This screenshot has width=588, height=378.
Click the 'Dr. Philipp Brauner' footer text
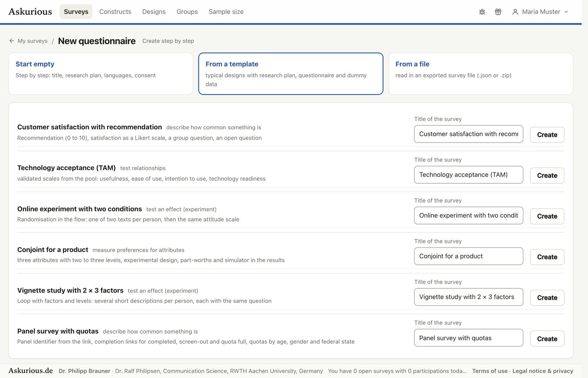[85, 371]
